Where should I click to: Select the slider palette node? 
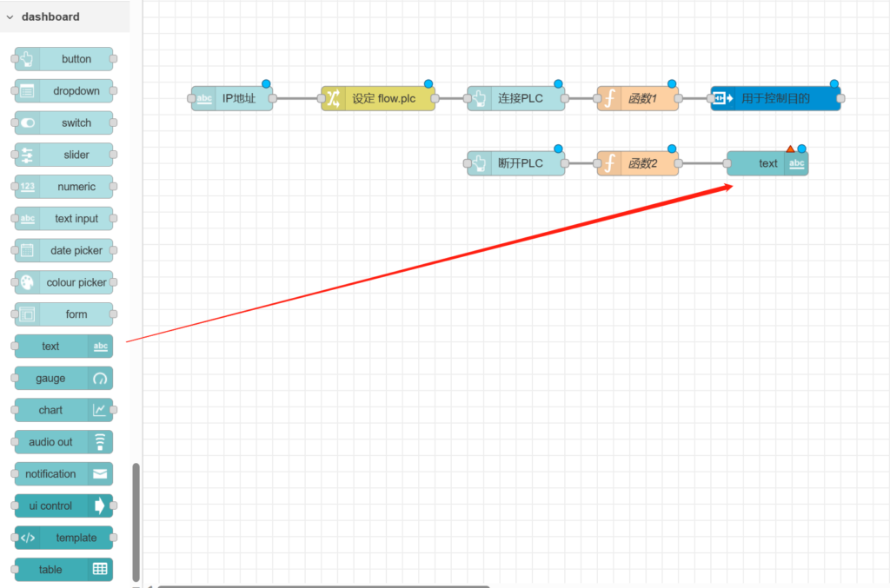click(65, 155)
